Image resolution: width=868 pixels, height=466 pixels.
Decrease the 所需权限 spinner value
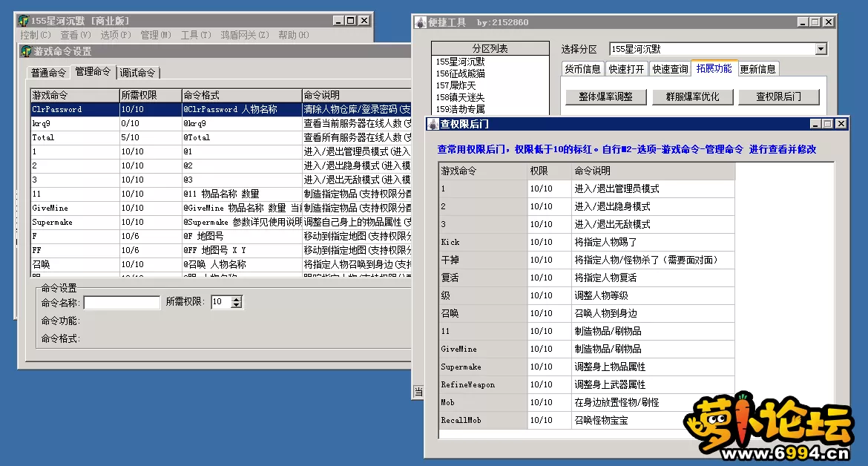tap(237, 305)
